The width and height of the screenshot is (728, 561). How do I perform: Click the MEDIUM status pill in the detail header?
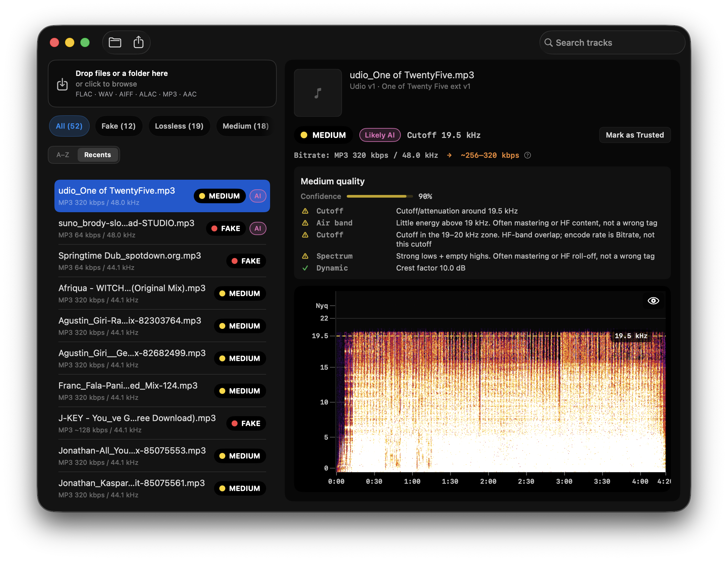(x=323, y=135)
